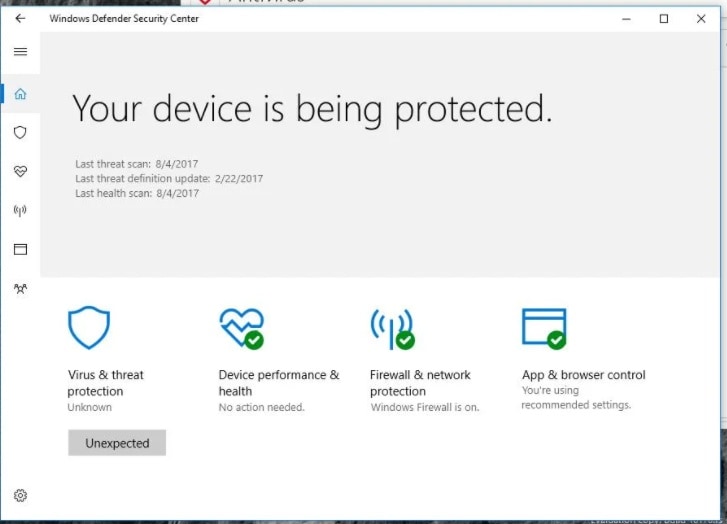Screen dimensions: 727x524
Task: Maximize the Windows Defender window
Action: 664,18
